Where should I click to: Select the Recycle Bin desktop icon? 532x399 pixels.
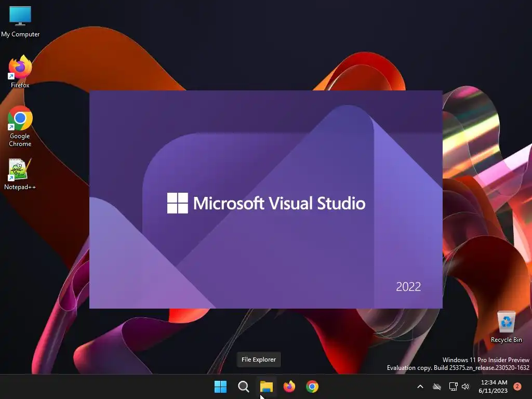(506, 327)
